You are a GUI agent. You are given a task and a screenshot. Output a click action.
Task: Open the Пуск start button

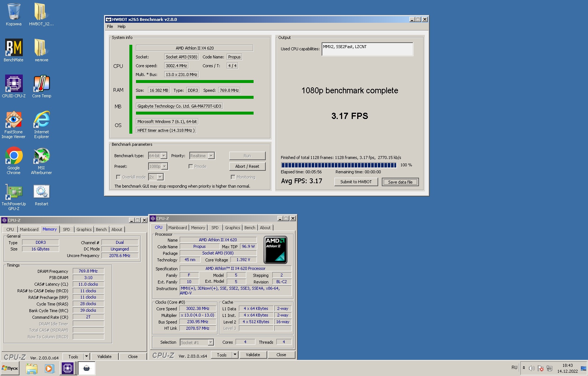click(x=10, y=368)
